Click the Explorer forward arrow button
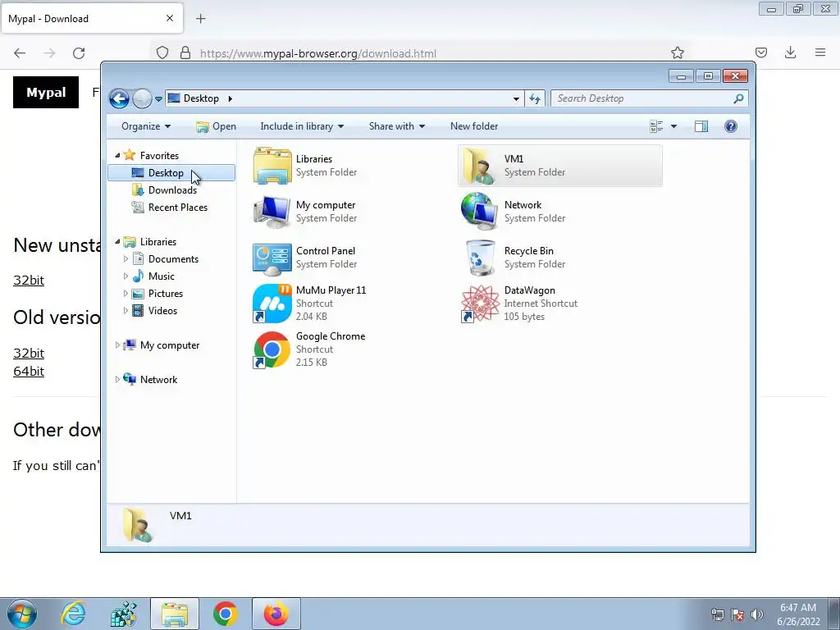This screenshot has height=630, width=840. (142, 98)
